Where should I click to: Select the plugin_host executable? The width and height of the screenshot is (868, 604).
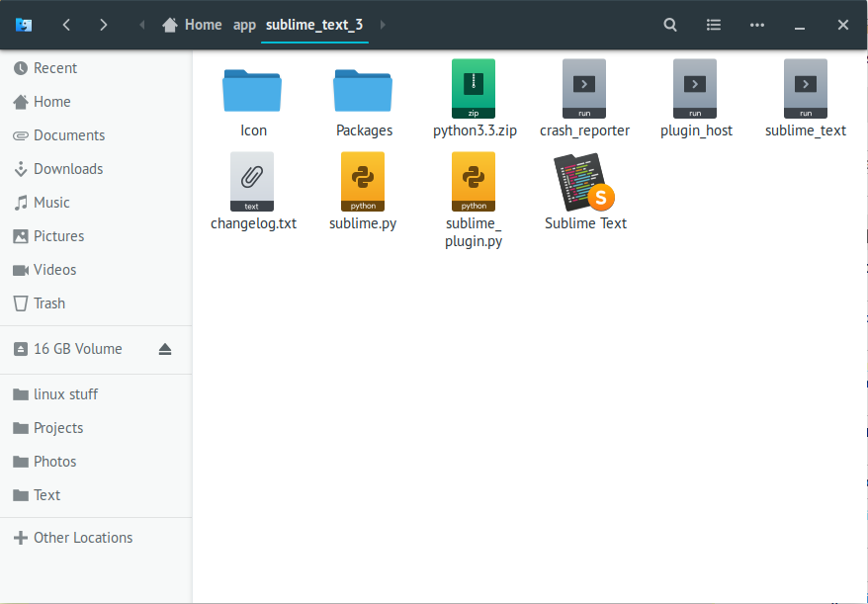pos(695,88)
